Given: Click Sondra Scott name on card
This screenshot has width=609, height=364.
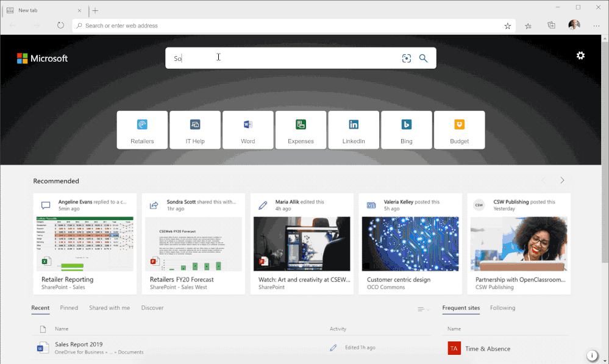Looking at the screenshot, I should pos(181,202).
